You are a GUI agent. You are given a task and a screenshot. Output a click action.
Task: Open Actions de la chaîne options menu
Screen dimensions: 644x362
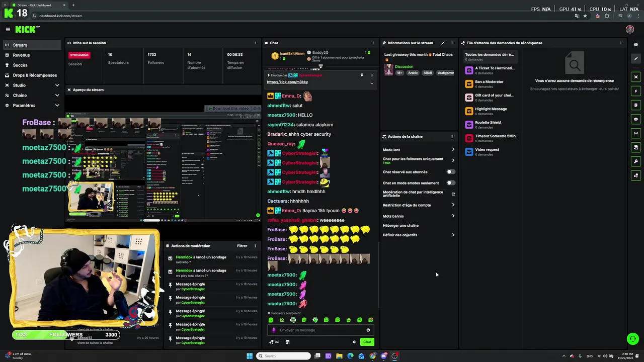[452, 136]
